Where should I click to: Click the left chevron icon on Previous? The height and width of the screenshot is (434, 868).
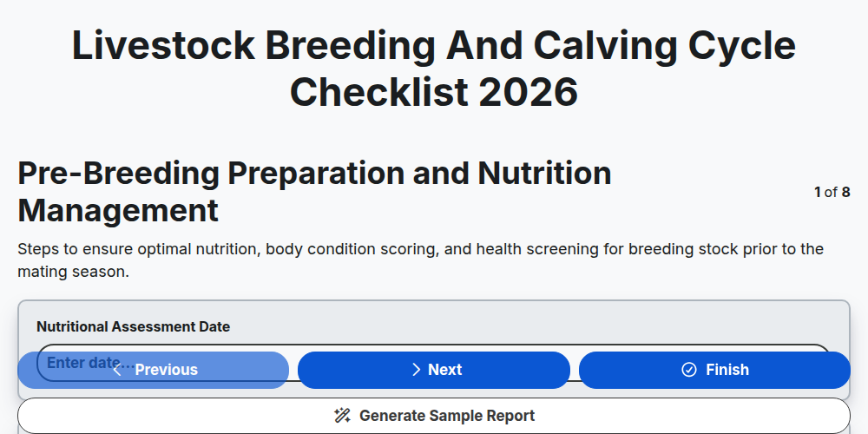tap(117, 370)
